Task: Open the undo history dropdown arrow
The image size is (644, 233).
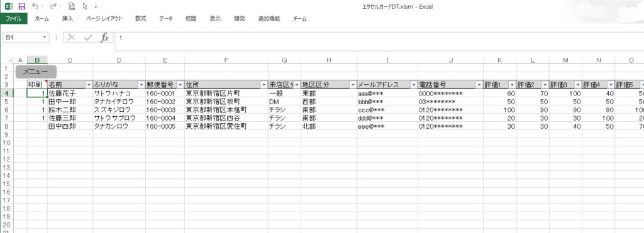Action: click(x=42, y=6)
